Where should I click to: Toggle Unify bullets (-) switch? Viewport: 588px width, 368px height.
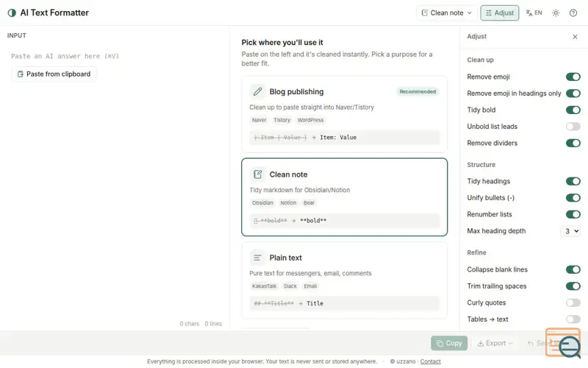[573, 198]
